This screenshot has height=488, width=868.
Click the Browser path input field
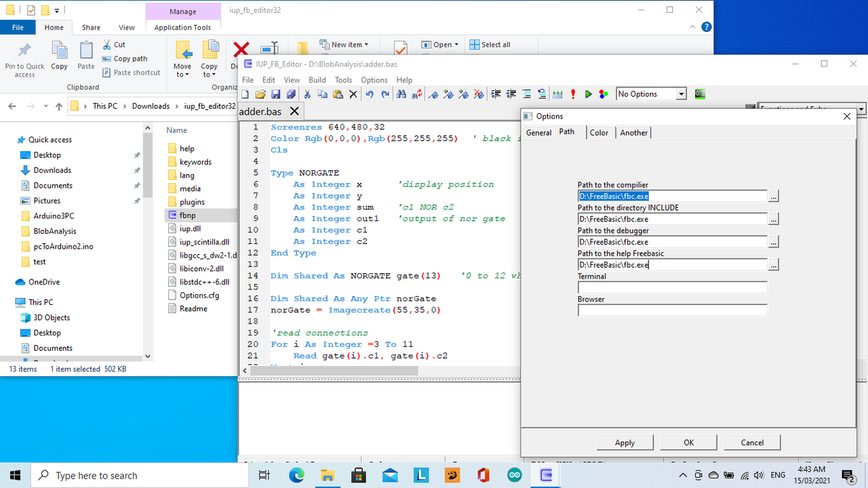672,310
